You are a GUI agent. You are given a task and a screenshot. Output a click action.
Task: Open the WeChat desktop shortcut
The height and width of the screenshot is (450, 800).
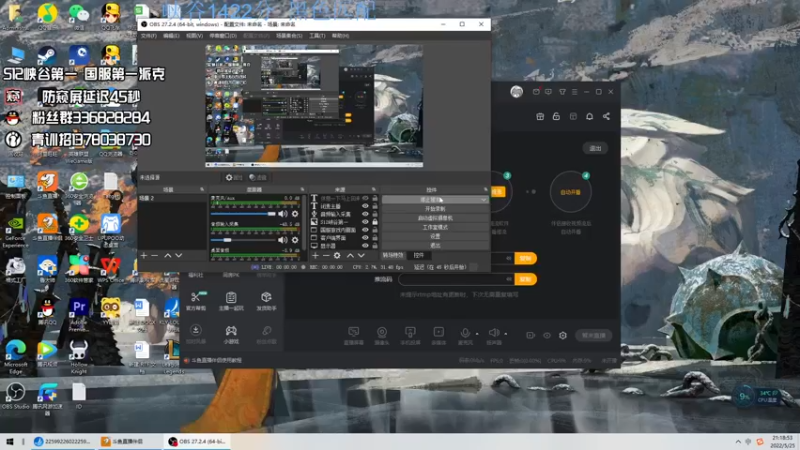pyautogui.click(x=79, y=14)
